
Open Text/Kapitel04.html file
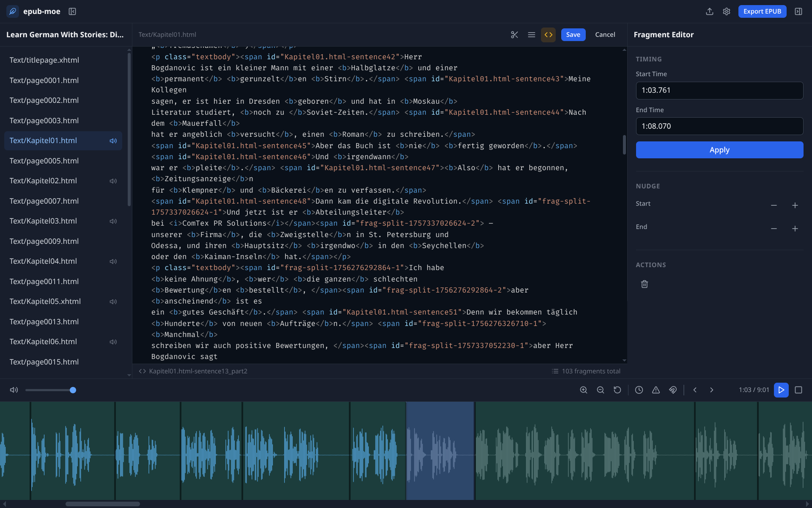tap(63, 261)
